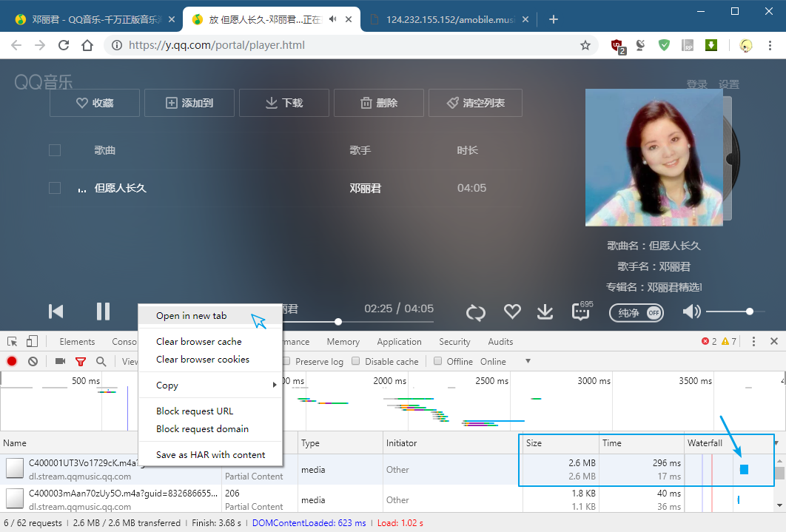Click the 下载 button

284,103
